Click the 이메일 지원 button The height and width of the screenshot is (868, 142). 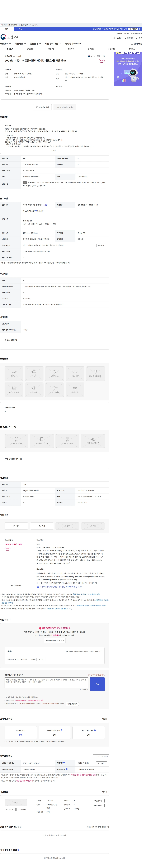click(16, 585)
